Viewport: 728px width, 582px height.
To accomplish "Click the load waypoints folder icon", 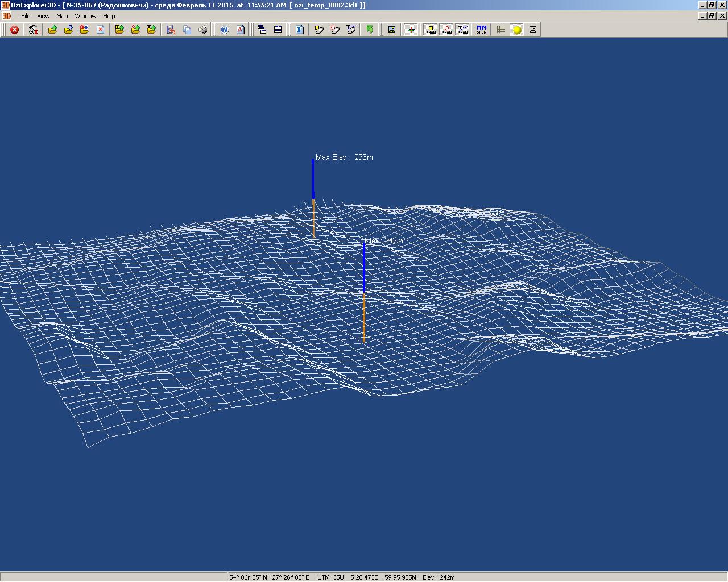I will [119, 30].
